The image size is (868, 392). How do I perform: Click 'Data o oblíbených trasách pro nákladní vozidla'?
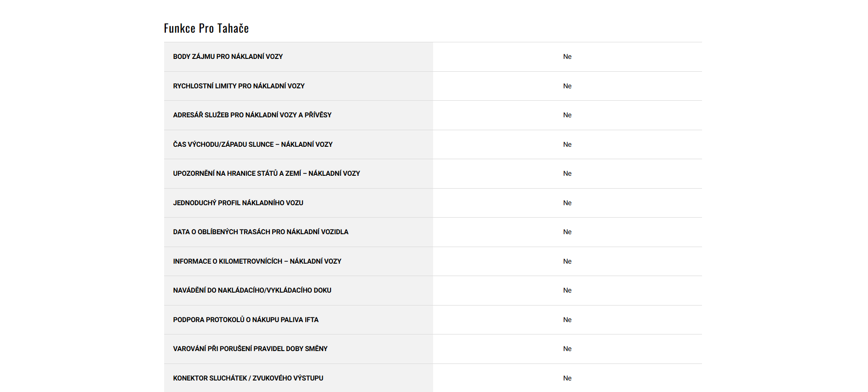click(x=260, y=232)
